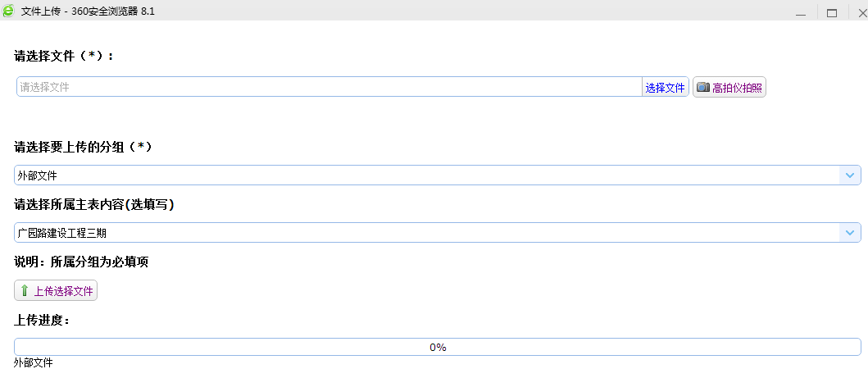Image resolution: width=868 pixels, height=378 pixels.
Task: Maximize the 文件上传 browser window
Action: coord(831,12)
